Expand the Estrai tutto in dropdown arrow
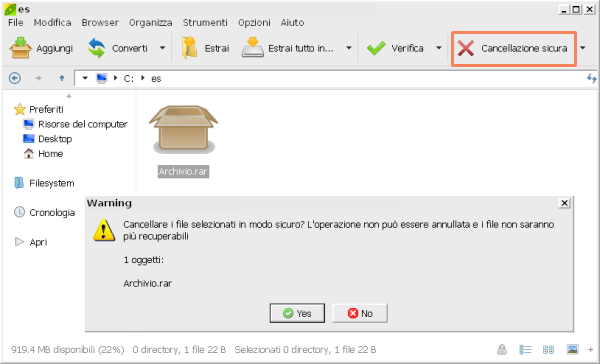This screenshot has width=600, height=364. click(349, 48)
